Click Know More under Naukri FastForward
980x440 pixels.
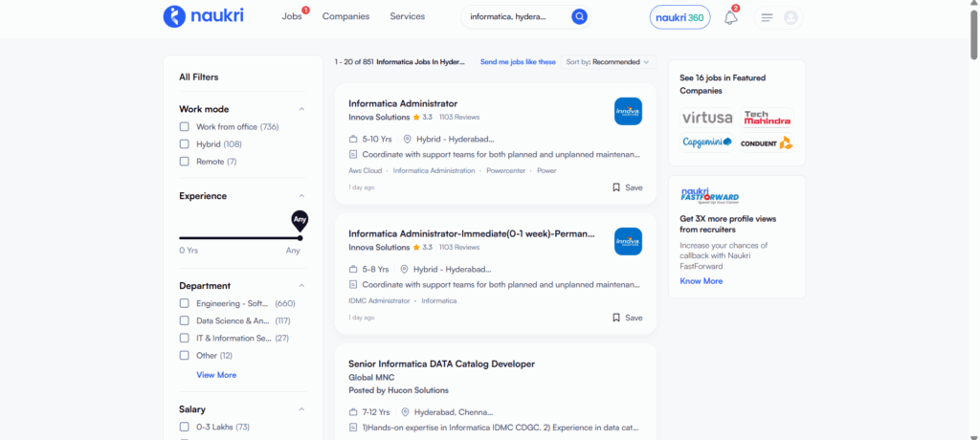[701, 281]
